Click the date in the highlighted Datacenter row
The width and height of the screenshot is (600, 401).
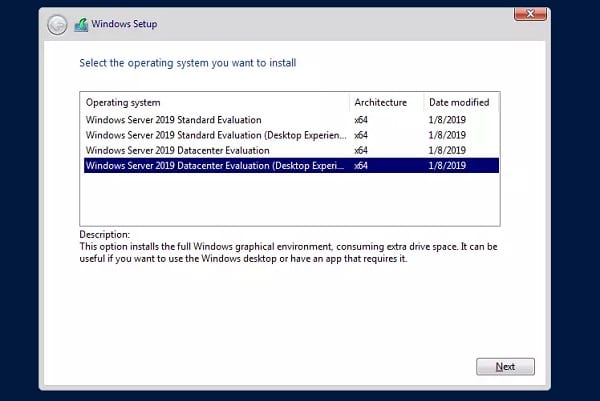point(447,165)
